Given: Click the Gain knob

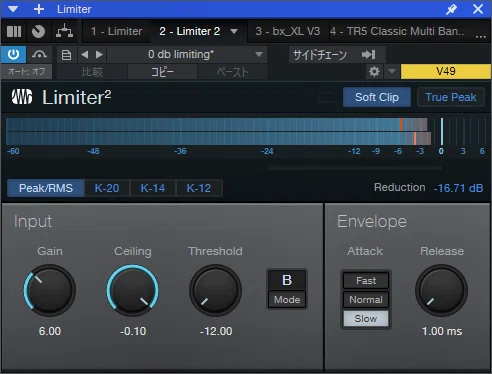Looking at the screenshot, I should [x=50, y=290].
